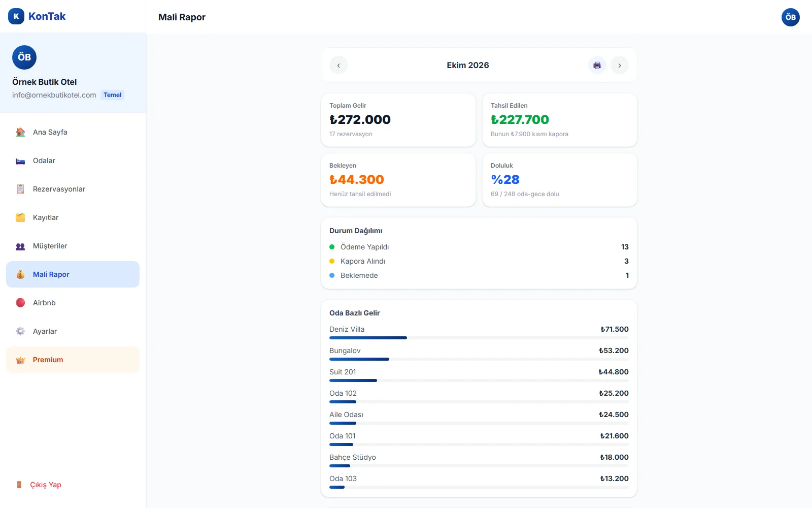Click the Ana Sayfa house icon

pyautogui.click(x=20, y=132)
